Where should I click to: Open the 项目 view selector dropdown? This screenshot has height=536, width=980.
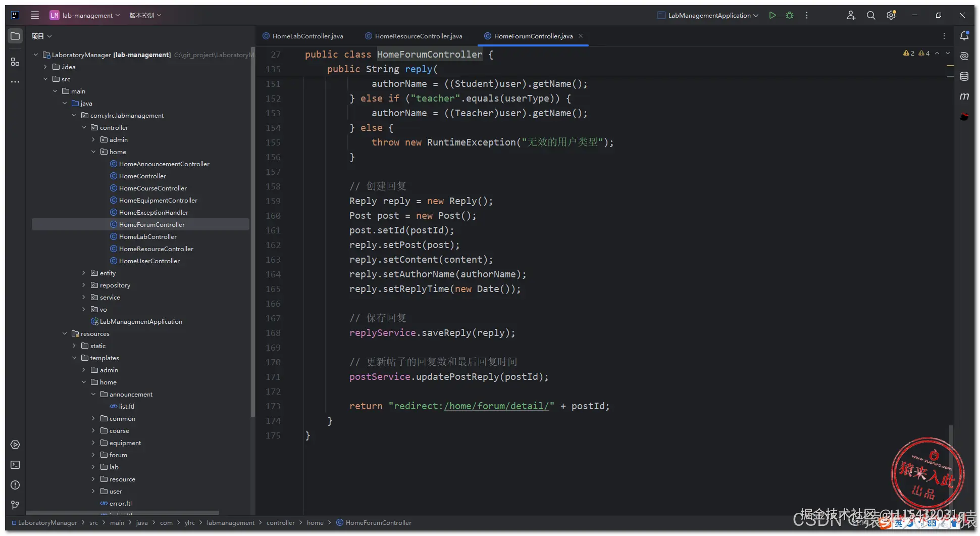[x=41, y=36]
